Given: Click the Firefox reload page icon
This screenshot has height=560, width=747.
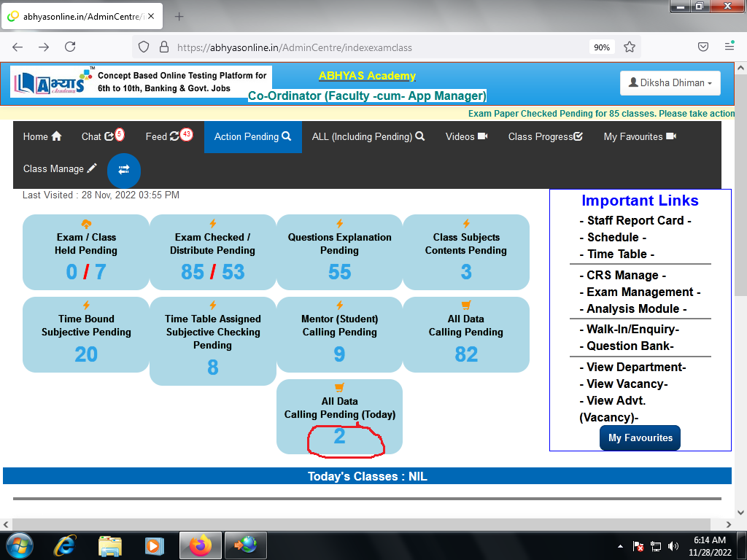Looking at the screenshot, I should [x=70, y=47].
